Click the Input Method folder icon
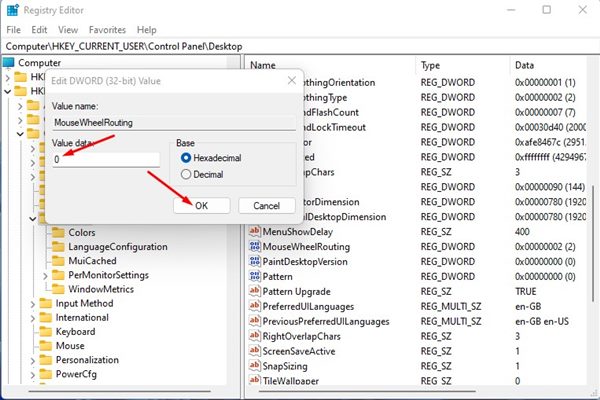 (x=46, y=303)
